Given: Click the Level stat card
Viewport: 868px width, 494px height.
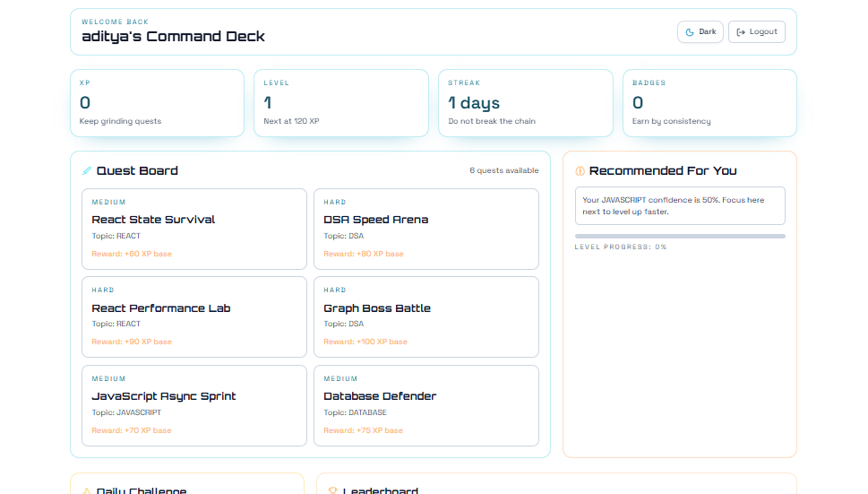Looking at the screenshot, I should pyautogui.click(x=341, y=103).
